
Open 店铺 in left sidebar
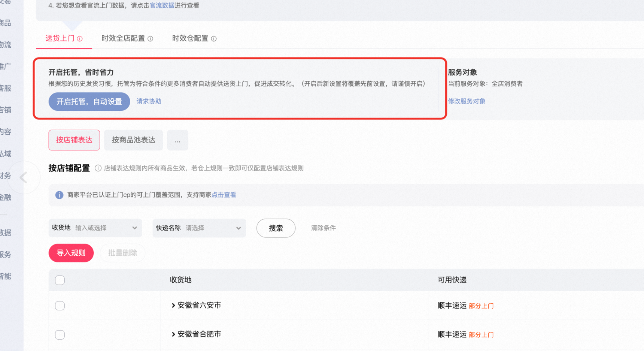click(5, 110)
